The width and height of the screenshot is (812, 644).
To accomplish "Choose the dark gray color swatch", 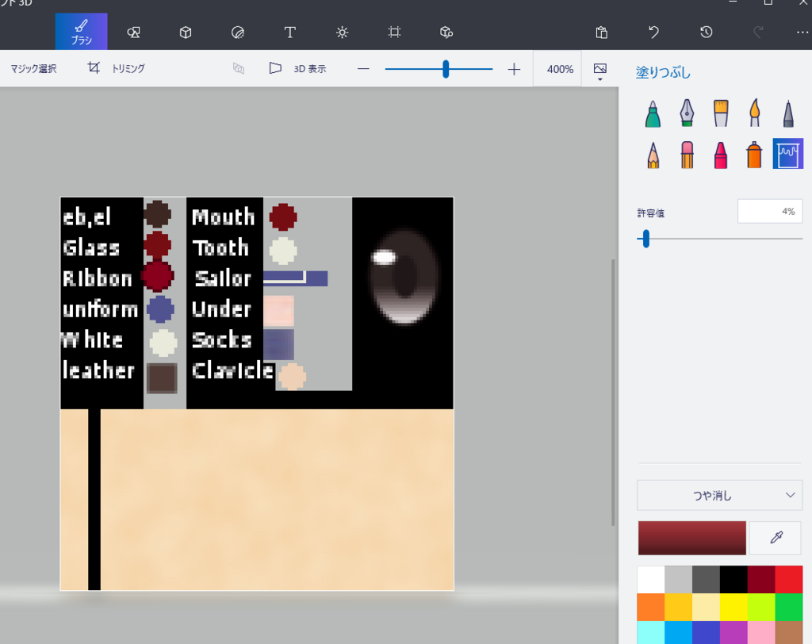I will pyautogui.click(x=706, y=579).
